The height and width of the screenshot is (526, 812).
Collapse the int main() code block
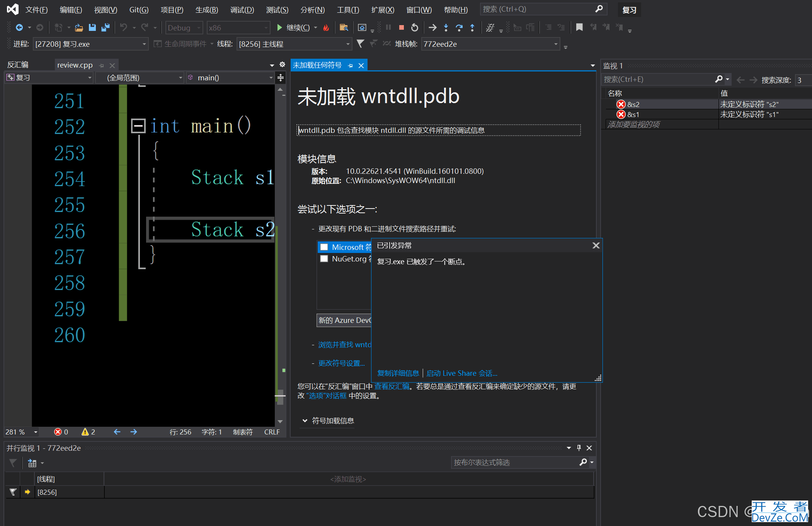[138, 126]
